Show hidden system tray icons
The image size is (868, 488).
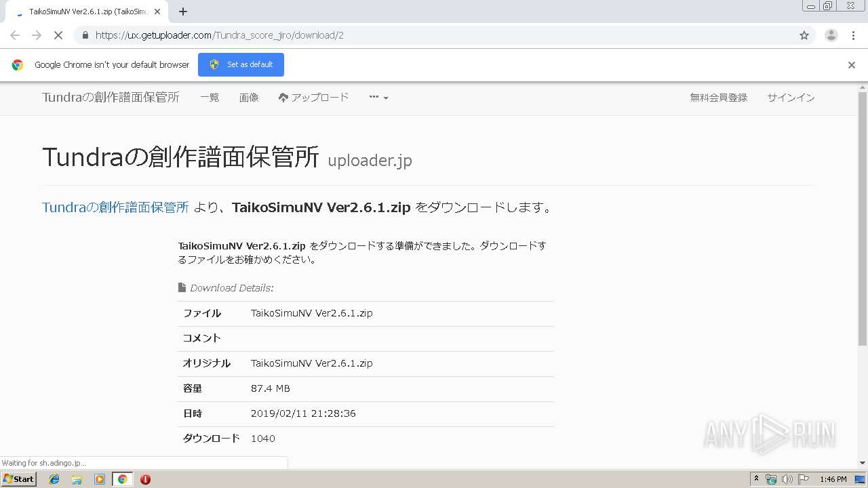[757, 479]
